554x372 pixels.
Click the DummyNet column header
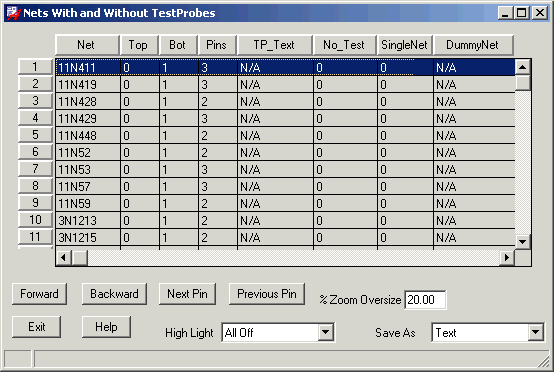[473, 45]
